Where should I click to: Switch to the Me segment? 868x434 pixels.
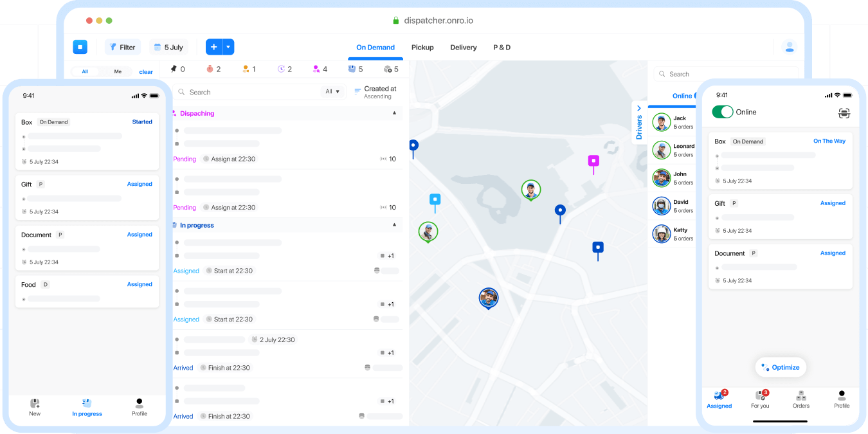(x=118, y=71)
